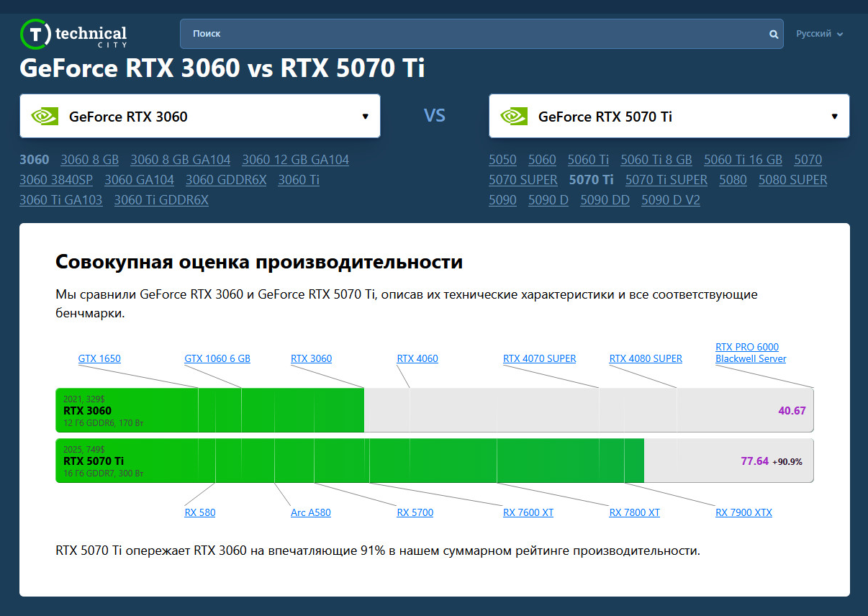
Task: Click the RTX 4080 SUPER chart label
Action: pyautogui.click(x=646, y=358)
